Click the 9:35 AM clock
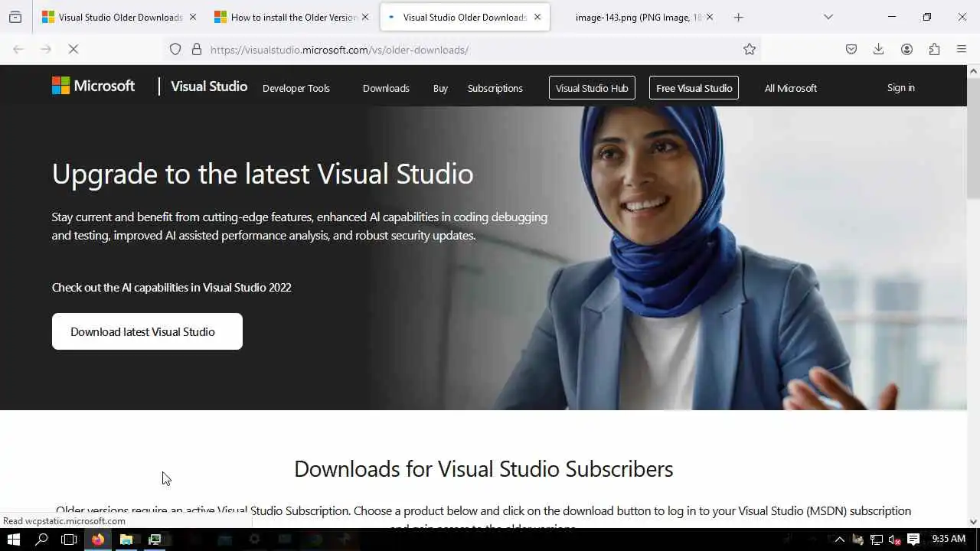The width and height of the screenshot is (980, 551). click(948, 539)
